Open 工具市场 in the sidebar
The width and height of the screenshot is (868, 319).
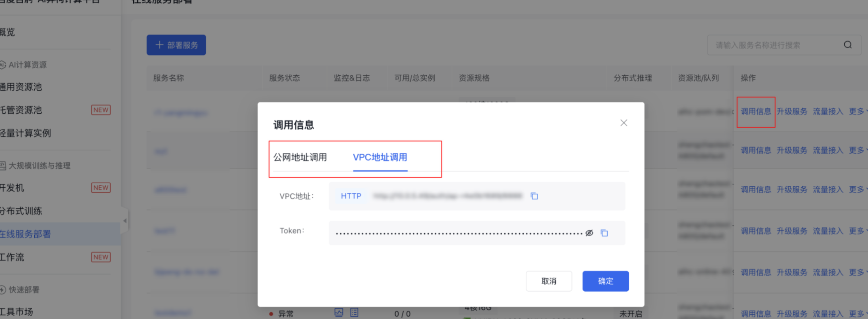pyautogui.click(x=16, y=312)
